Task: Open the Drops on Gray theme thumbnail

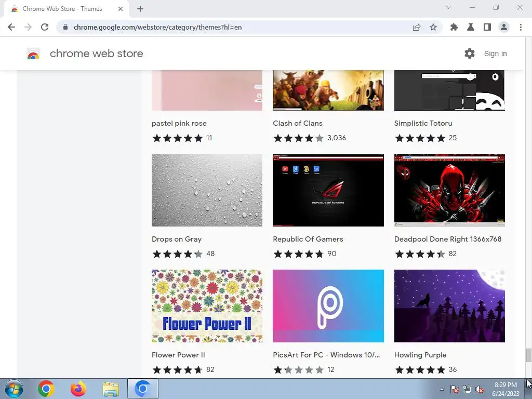Action: click(207, 190)
